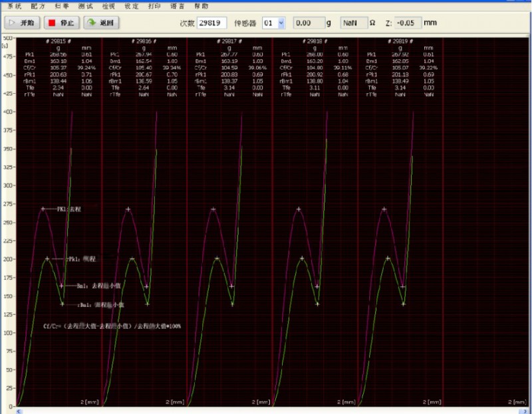Select the resistance field showing NaN
The image size is (532, 414).
[x=354, y=23]
